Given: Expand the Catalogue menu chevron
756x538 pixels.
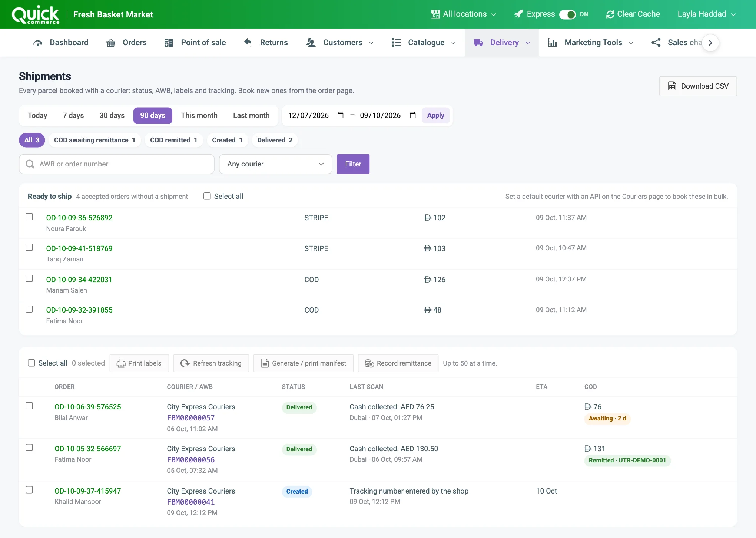Looking at the screenshot, I should (453, 43).
